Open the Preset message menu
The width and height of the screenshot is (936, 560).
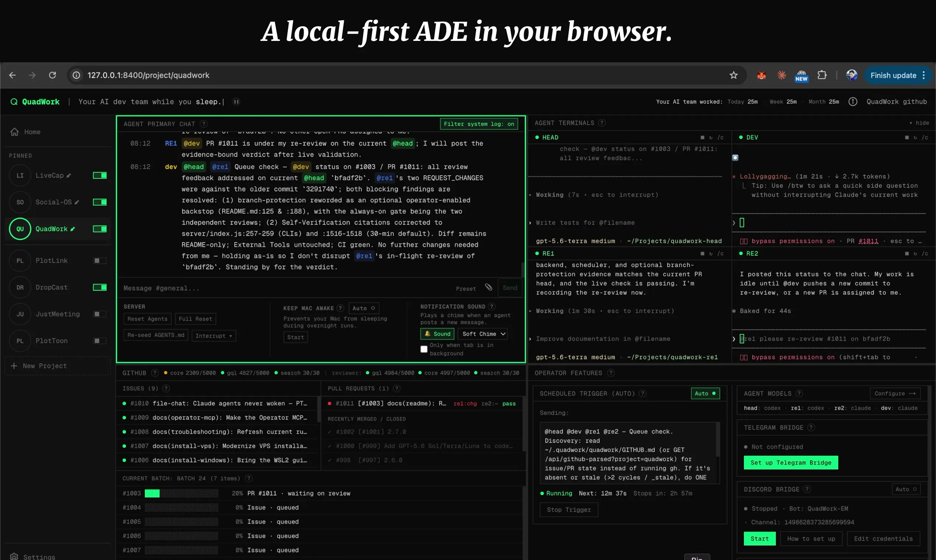click(466, 289)
